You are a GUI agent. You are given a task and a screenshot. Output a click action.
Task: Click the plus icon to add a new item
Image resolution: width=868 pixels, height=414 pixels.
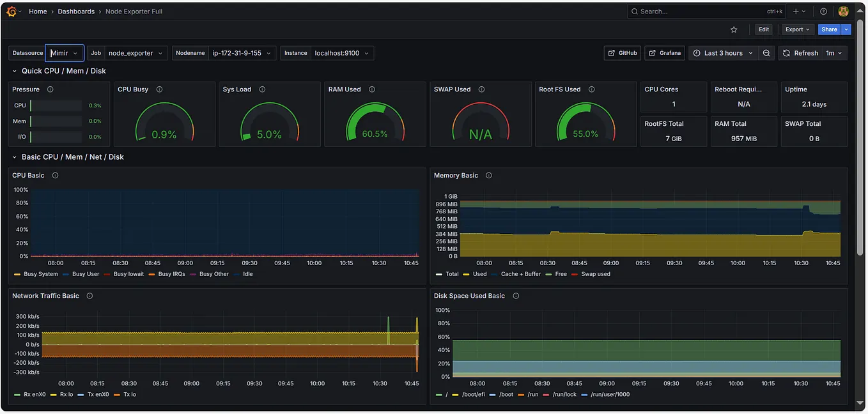coord(794,11)
